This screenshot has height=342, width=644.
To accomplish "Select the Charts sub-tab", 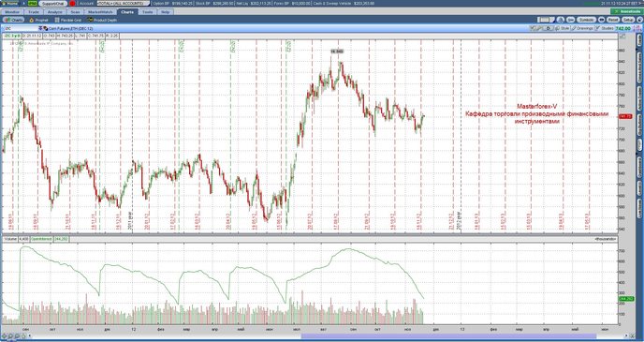I will 13,20.
